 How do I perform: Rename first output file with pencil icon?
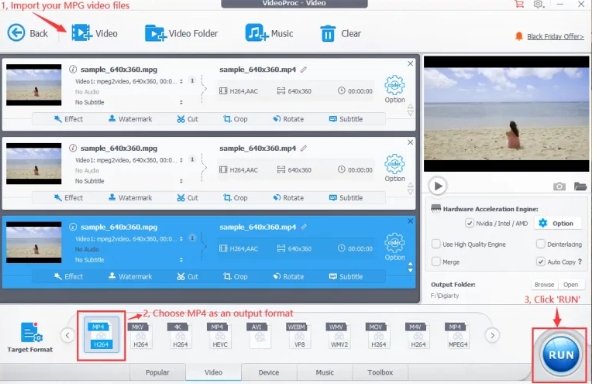tap(304, 69)
